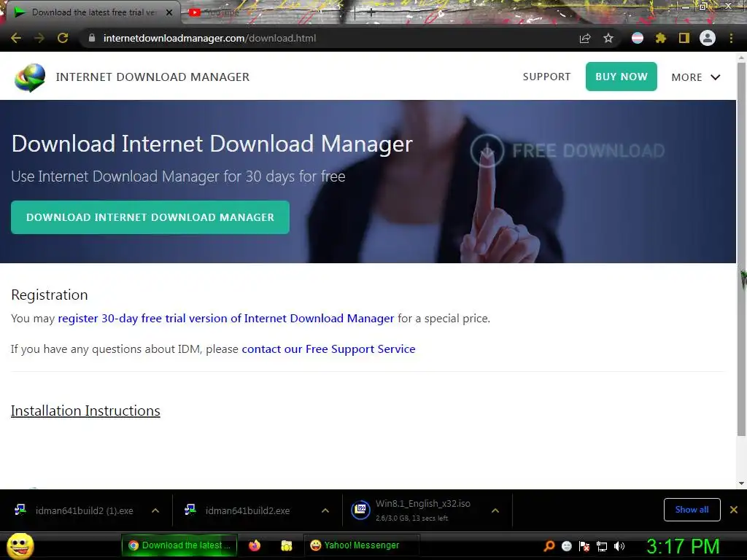
Task: Expand options for idman641build2 (1).exe download
Action: [x=155, y=510]
